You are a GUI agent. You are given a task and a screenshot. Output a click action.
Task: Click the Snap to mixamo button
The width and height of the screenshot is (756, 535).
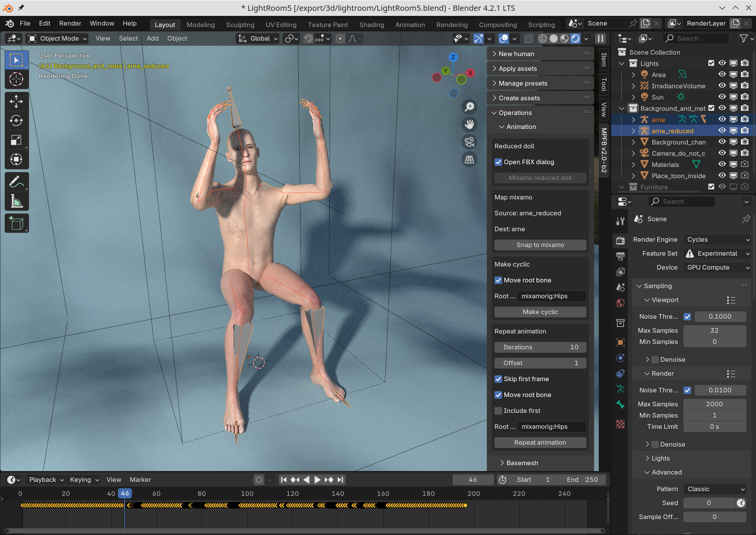[540, 245]
